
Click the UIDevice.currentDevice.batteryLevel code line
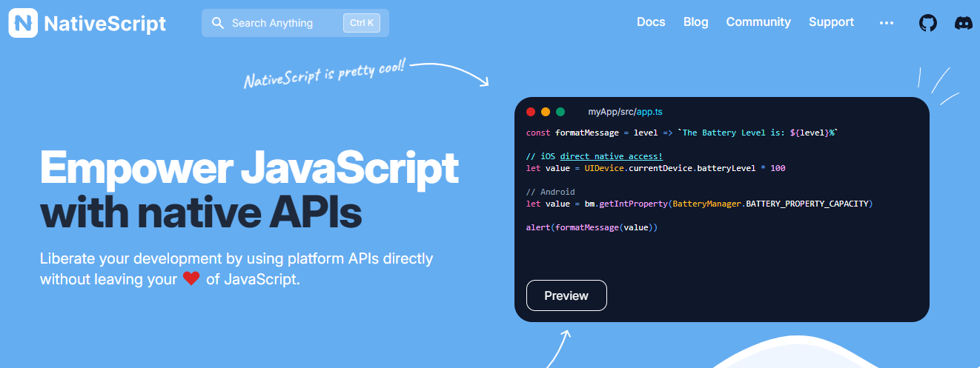click(x=655, y=168)
